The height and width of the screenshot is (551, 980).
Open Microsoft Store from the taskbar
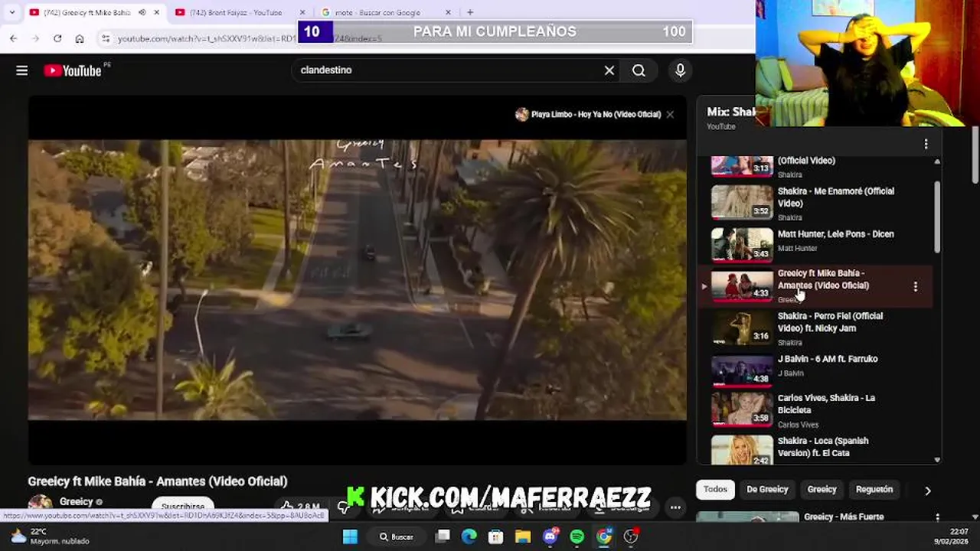[x=496, y=536]
